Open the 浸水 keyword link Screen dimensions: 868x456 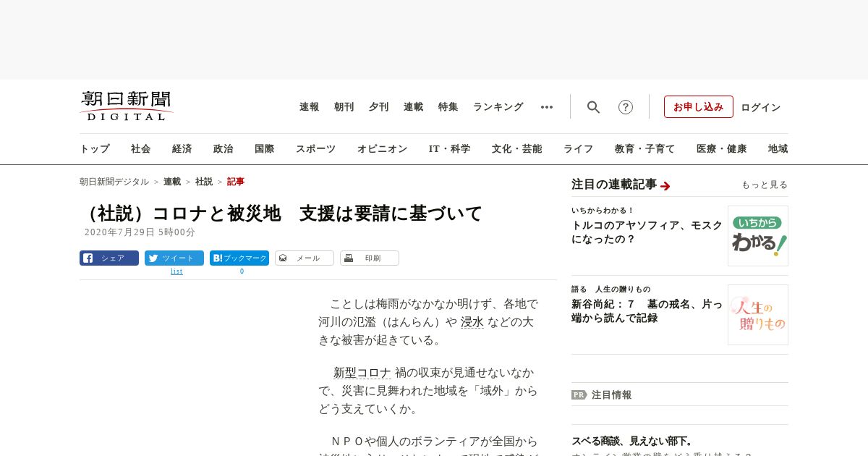[x=472, y=322]
